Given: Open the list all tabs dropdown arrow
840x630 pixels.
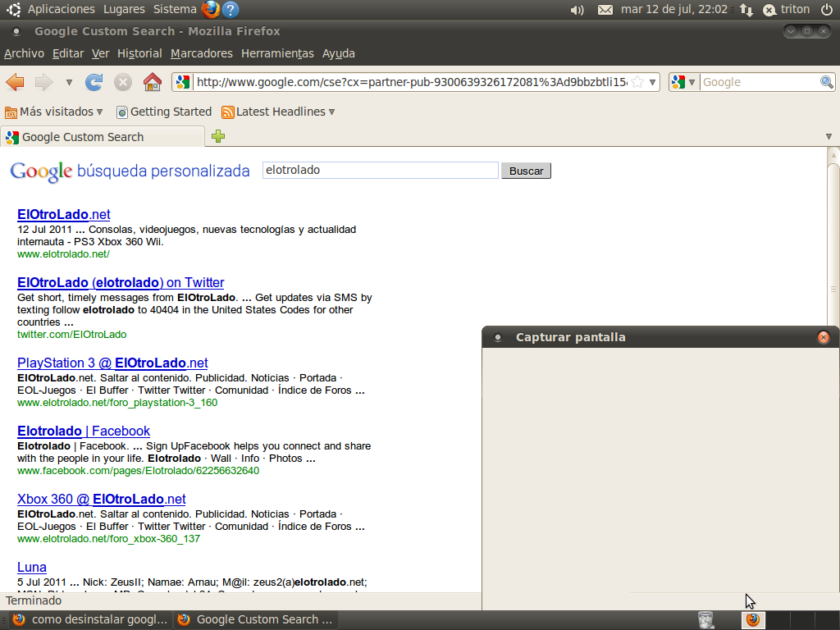Looking at the screenshot, I should [829, 136].
